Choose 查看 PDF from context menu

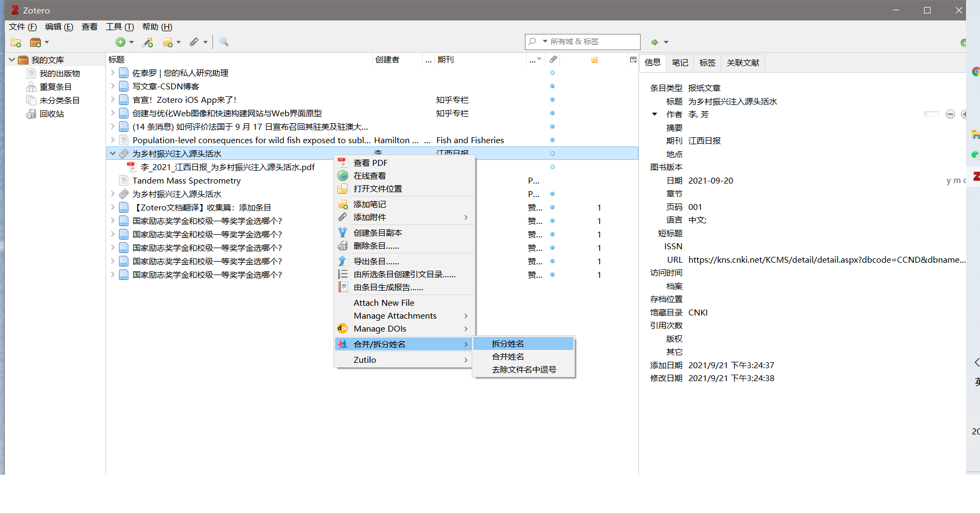click(x=404, y=163)
